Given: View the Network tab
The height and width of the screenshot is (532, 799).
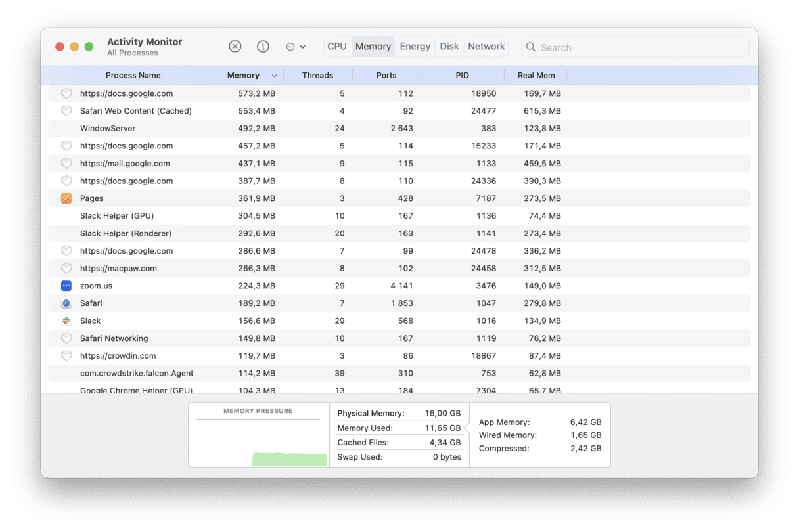Looking at the screenshot, I should click(x=486, y=46).
